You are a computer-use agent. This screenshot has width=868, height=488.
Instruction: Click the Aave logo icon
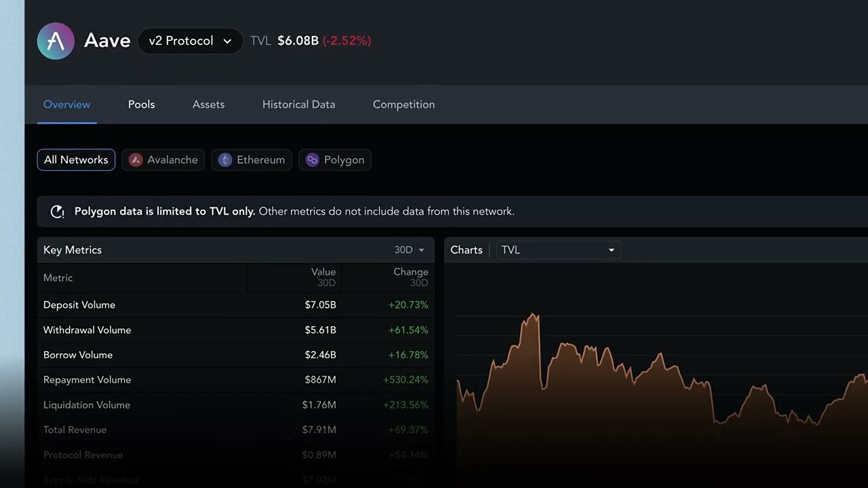click(56, 41)
